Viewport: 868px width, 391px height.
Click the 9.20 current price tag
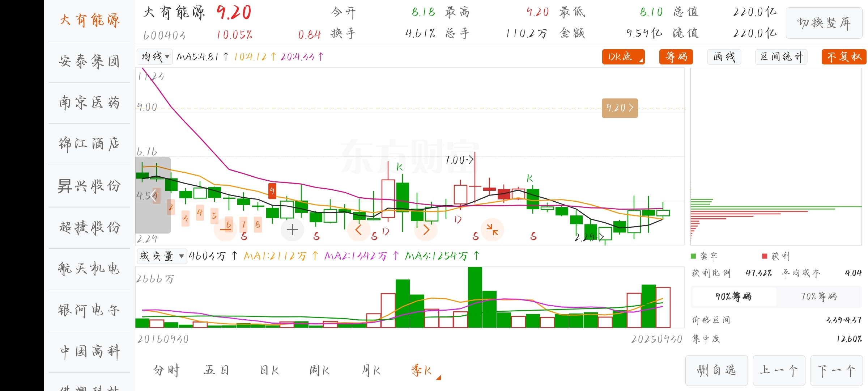[x=620, y=108]
